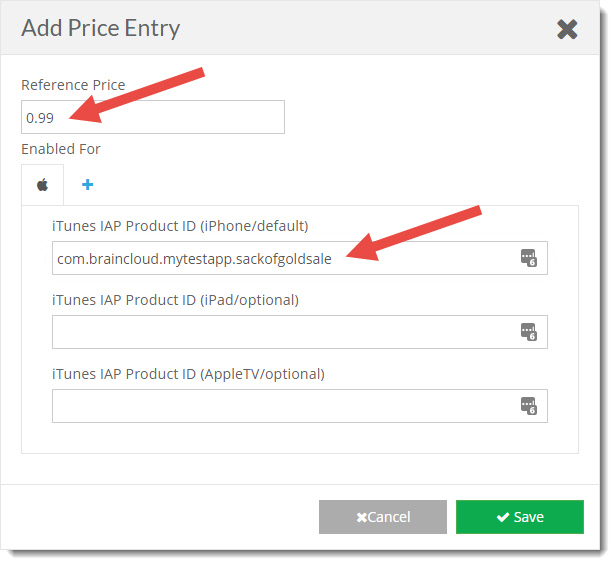Click the iTunes IAP Product ID (AppleTV/optional) label

tap(188, 374)
